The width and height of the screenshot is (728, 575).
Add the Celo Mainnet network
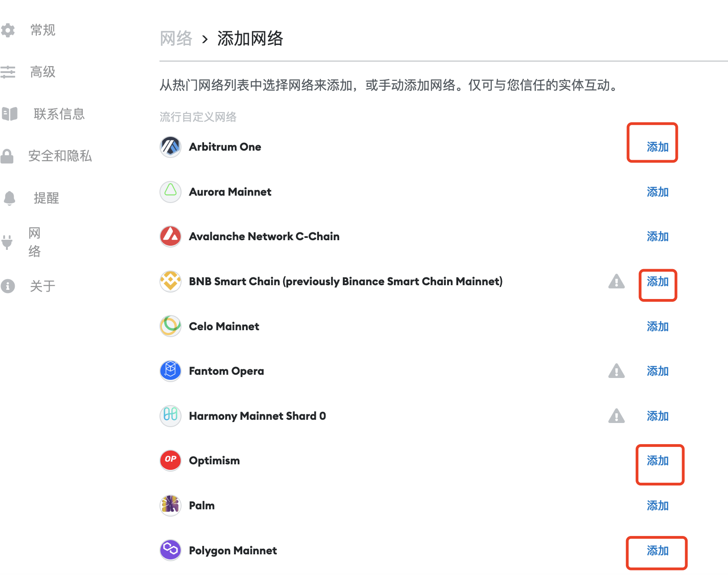[657, 327]
